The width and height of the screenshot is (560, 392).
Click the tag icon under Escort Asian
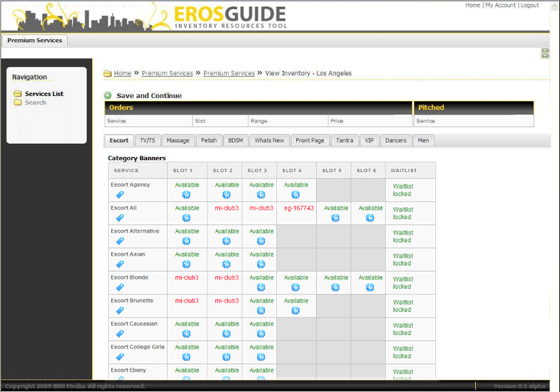point(120,264)
